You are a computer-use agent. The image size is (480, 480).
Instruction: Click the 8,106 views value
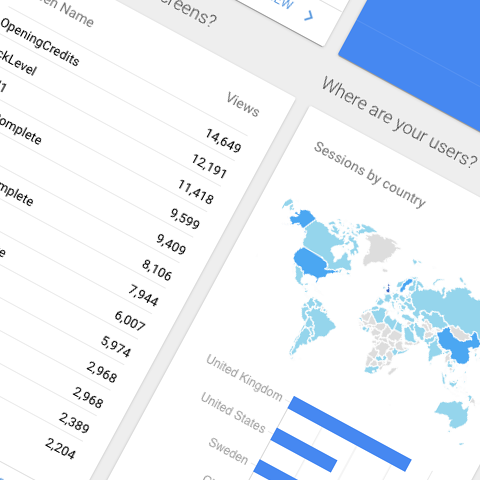157,270
